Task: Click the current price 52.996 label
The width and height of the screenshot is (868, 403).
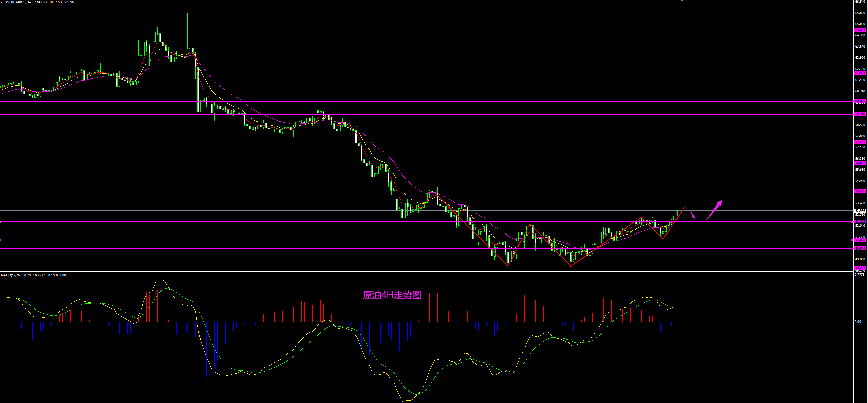Action: 860,211
